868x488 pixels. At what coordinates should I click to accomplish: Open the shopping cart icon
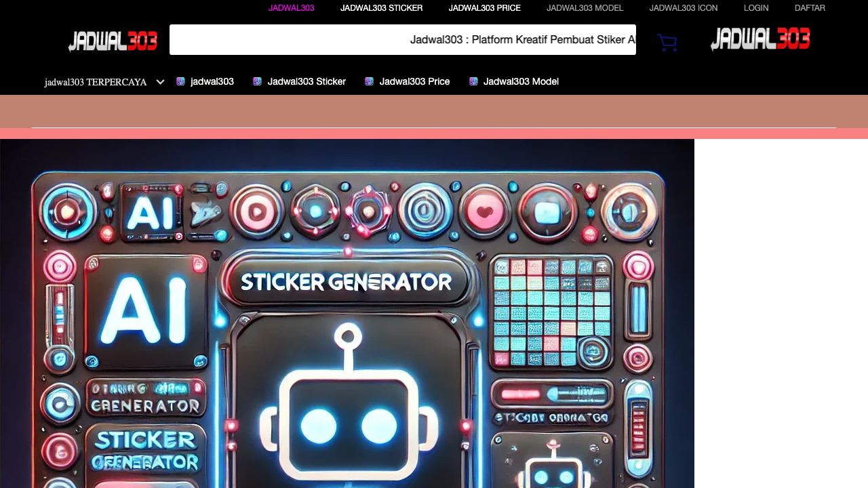pos(667,43)
